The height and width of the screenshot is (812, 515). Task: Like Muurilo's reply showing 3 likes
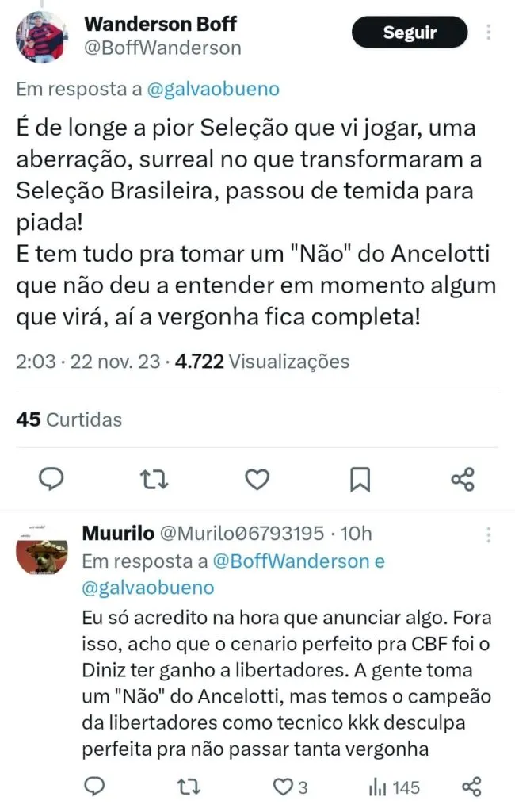290,787
